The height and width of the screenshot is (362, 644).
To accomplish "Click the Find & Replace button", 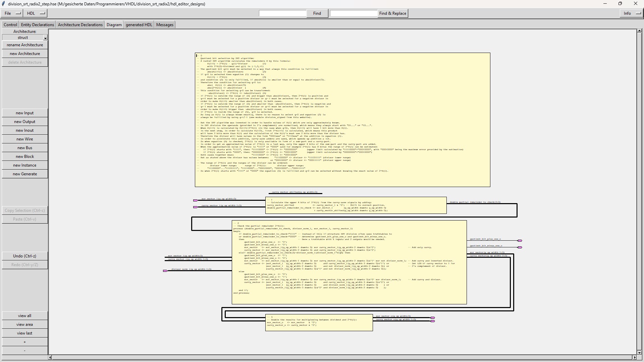I will [x=392, y=13].
